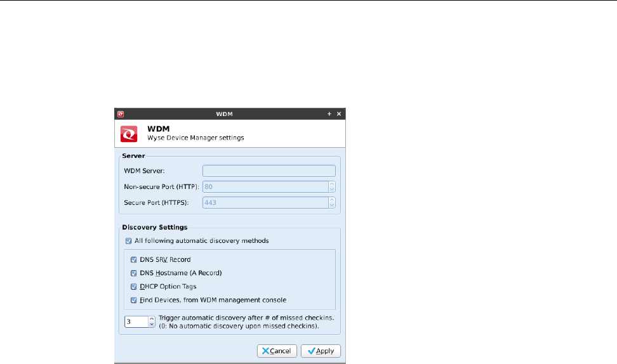Click '(0: No automatic discovery upon missed checkins)' note
This screenshot has width=617, height=364.
pos(239,326)
